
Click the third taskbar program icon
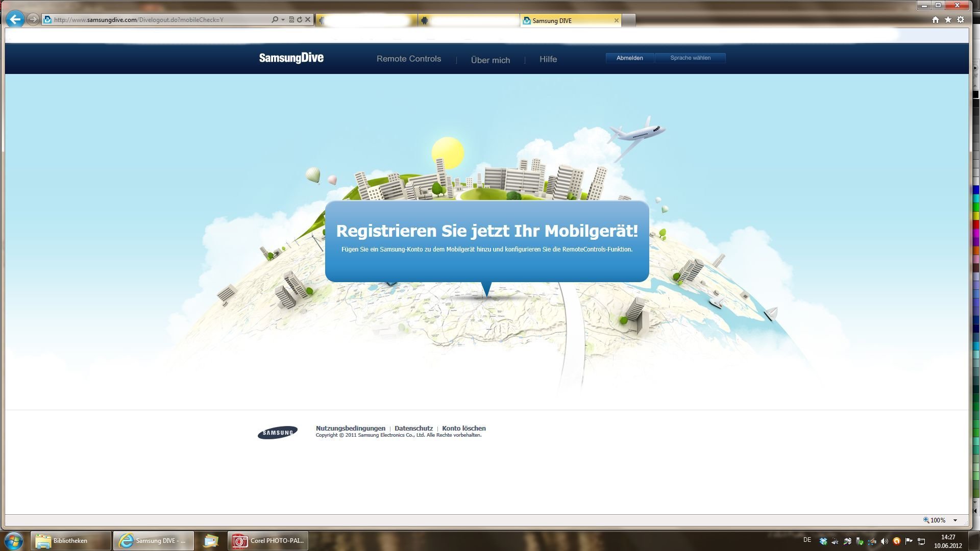tap(210, 541)
